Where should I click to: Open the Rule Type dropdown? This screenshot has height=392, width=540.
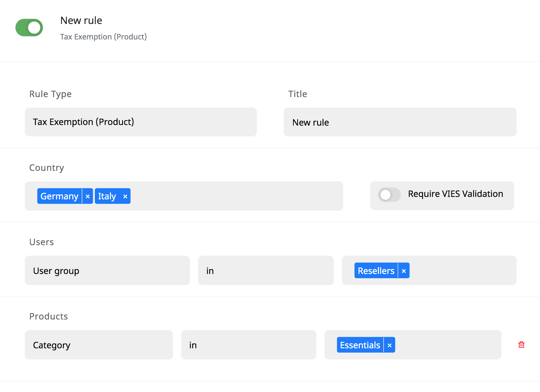click(141, 122)
